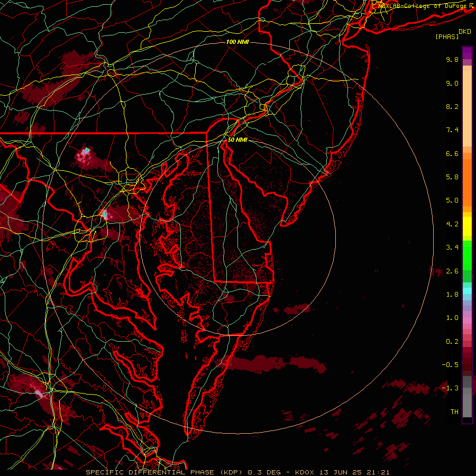The height and width of the screenshot is (476, 476).
Task: Click the '13 JUN 25' date in the caption
Action: click(340, 472)
